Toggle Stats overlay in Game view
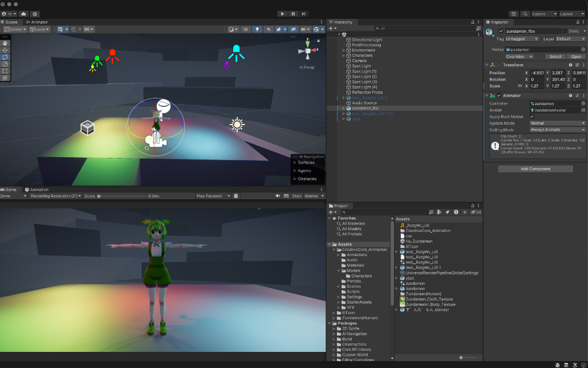588x368 pixels. click(x=297, y=196)
